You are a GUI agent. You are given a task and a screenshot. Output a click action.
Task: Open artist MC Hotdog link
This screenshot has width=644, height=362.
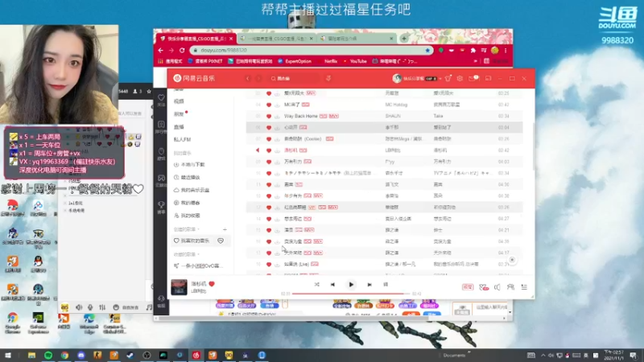point(396,105)
